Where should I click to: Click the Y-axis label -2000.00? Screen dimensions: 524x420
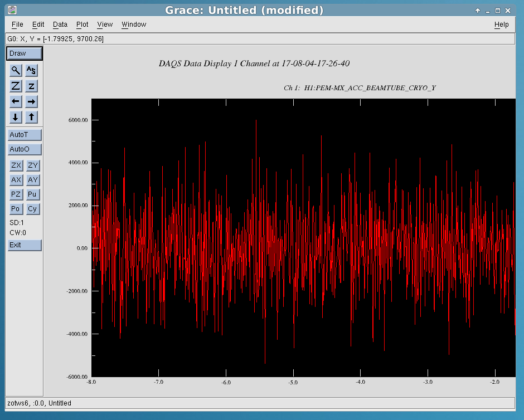(77, 291)
